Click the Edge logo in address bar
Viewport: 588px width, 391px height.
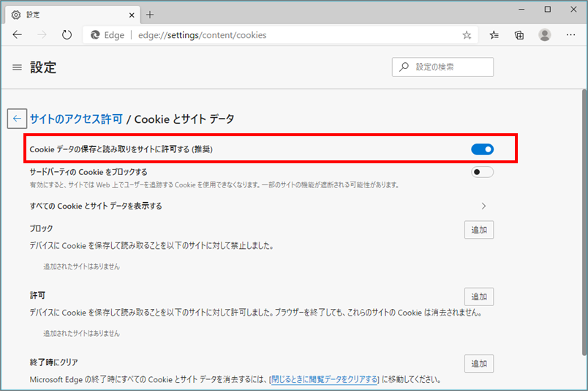tap(95, 35)
